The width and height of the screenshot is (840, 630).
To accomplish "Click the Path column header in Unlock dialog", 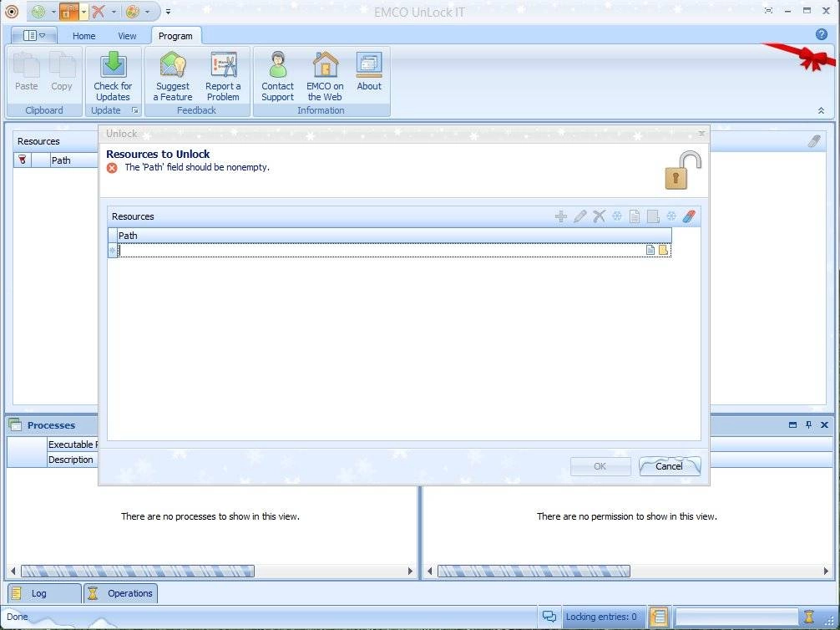I will [394, 236].
